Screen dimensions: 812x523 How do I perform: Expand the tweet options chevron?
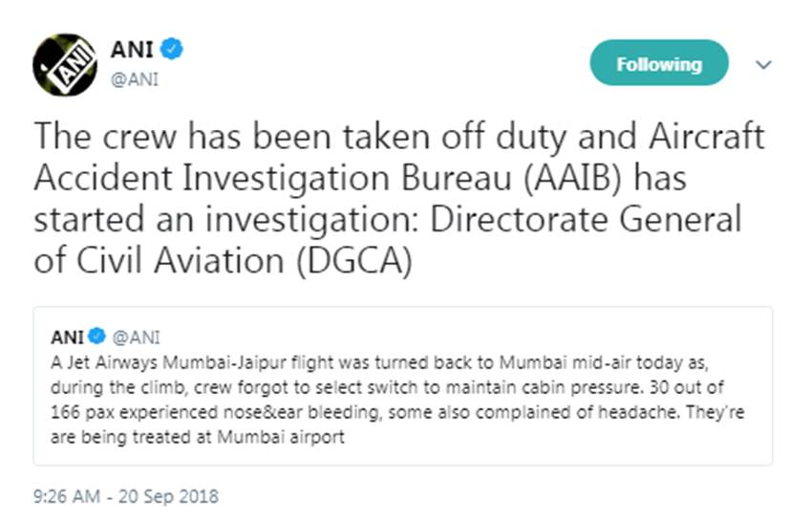pyautogui.click(x=762, y=65)
